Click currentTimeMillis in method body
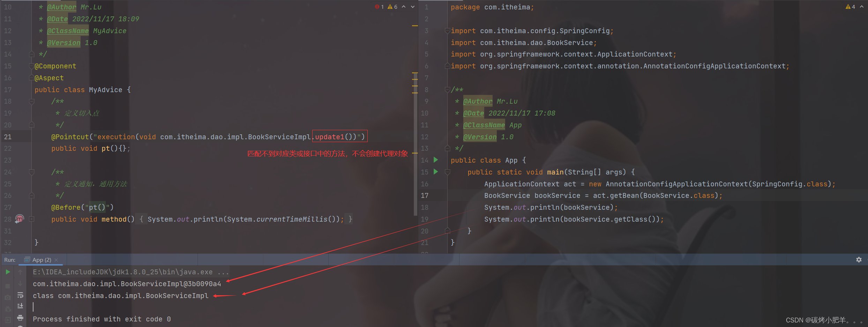Image resolution: width=868 pixels, height=327 pixels. click(x=292, y=219)
